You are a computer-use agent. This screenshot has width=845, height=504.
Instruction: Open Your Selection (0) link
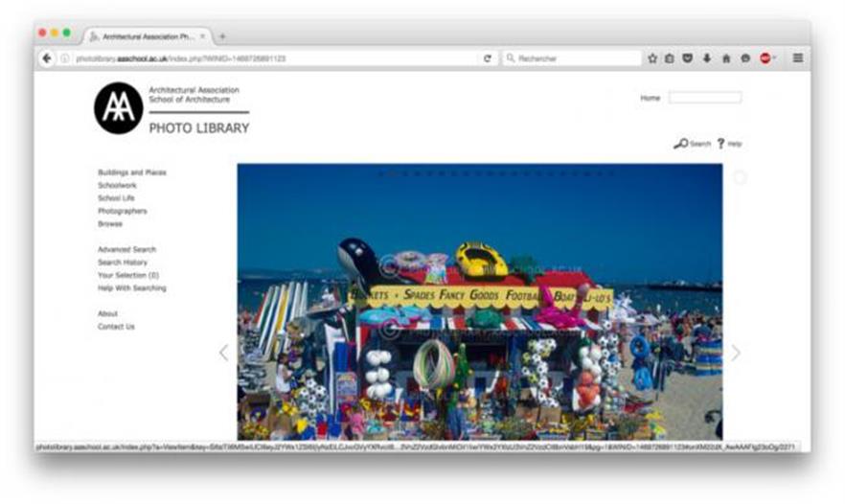coord(127,275)
